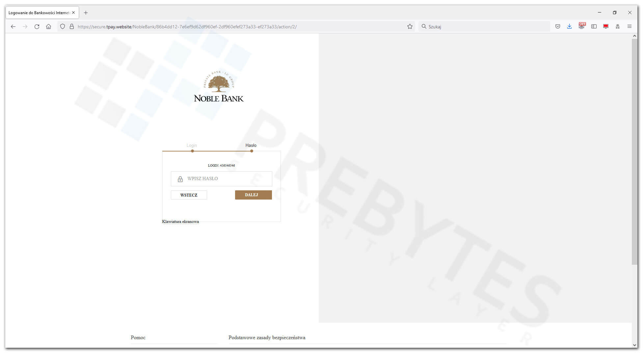644x353 pixels.
Task: Select the Hasło step label
Action: pyautogui.click(x=251, y=145)
